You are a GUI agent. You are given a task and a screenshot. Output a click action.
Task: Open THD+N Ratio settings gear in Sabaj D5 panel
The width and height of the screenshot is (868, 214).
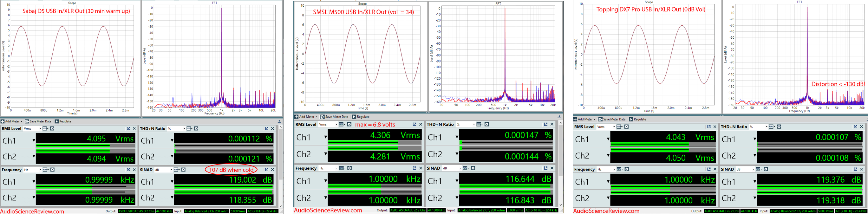point(196,128)
